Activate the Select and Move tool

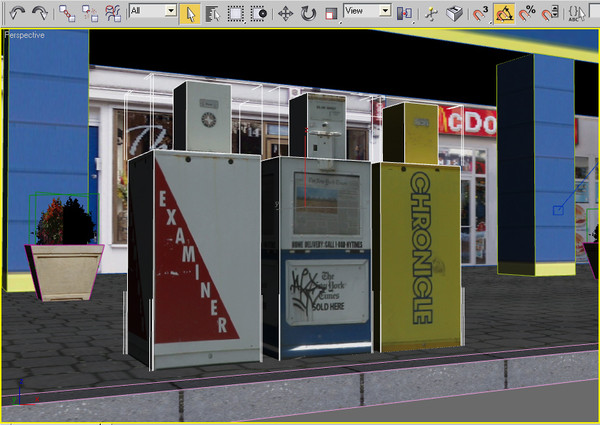(285, 14)
